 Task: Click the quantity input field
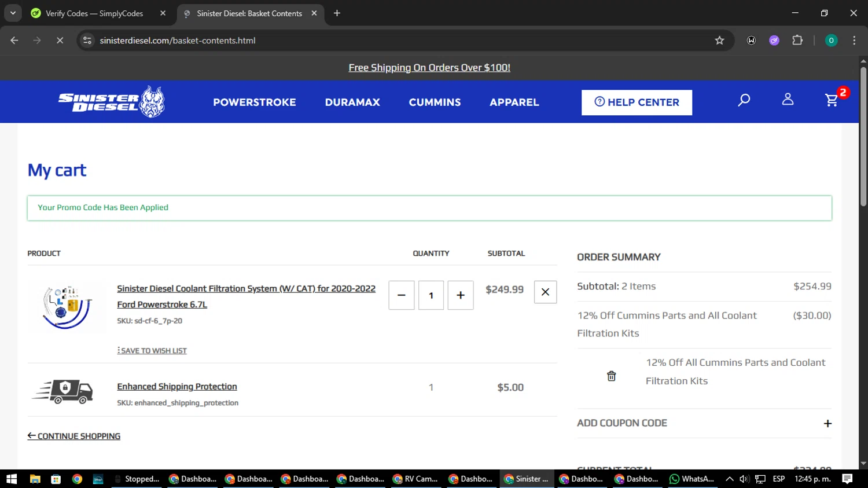tap(431, 295)
